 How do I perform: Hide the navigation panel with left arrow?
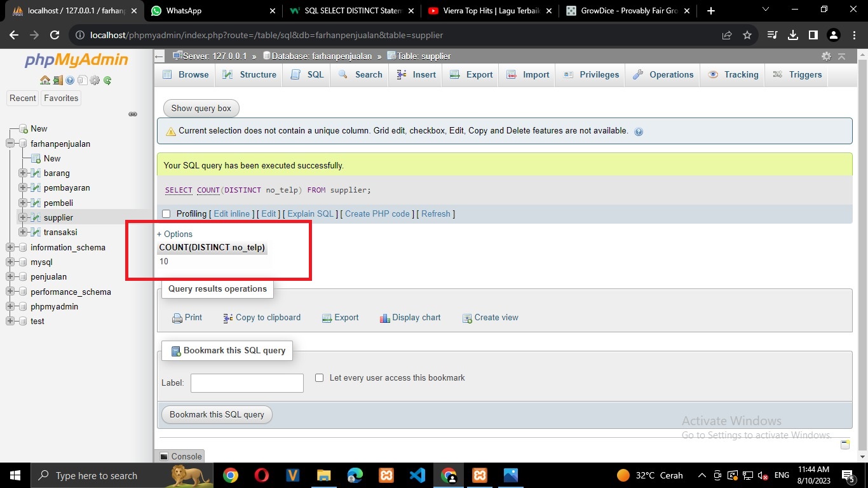click(x=159, y=56)
